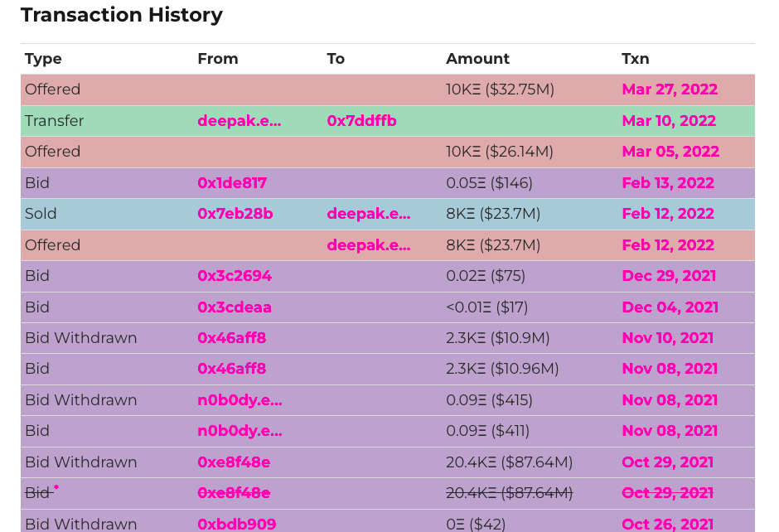Open 0x46aff8 in Nov 10 withdrawn row
Screen dimensions: 779x532
(x=231, y=338)
